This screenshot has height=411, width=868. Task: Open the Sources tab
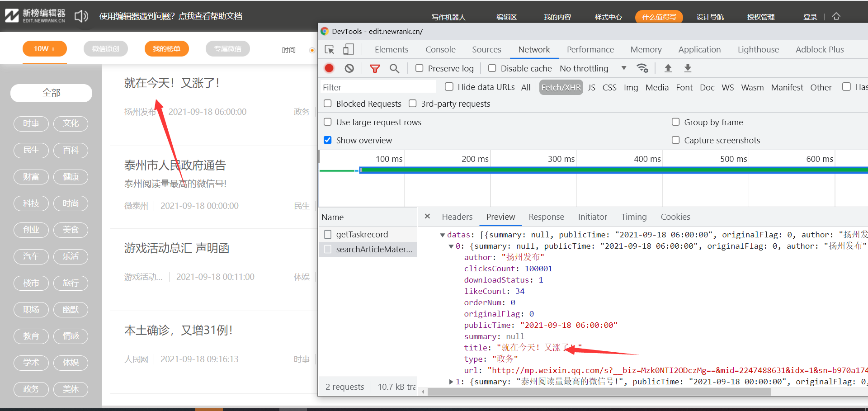click(487, 49)
